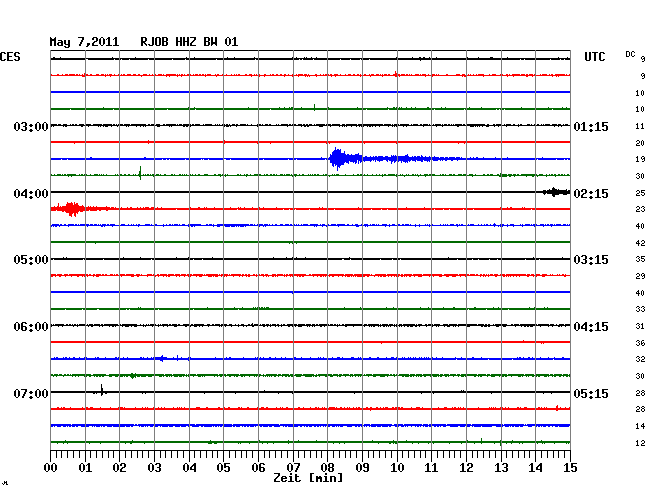The width and height of the screenshot is (650, 494).
Task: Click the station label 'RJOB HHZ BW 01'
Action: [189, 42]
